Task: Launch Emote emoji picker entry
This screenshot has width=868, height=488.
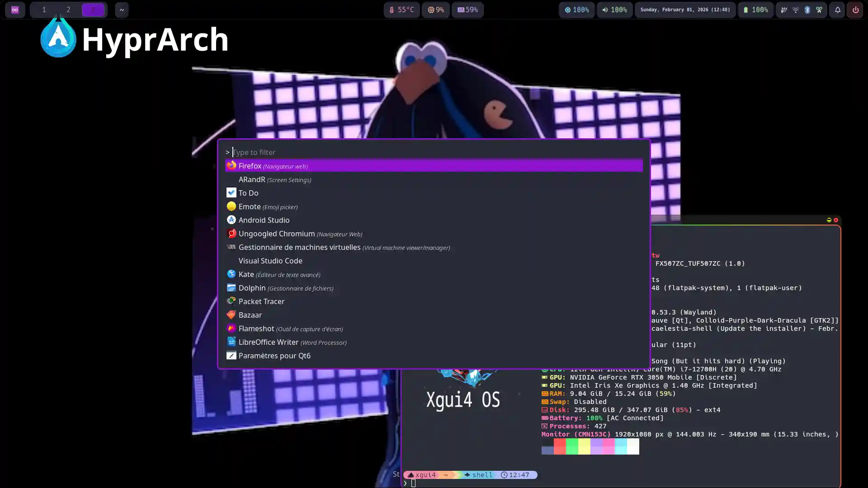Action: click(x=434, y=206)
